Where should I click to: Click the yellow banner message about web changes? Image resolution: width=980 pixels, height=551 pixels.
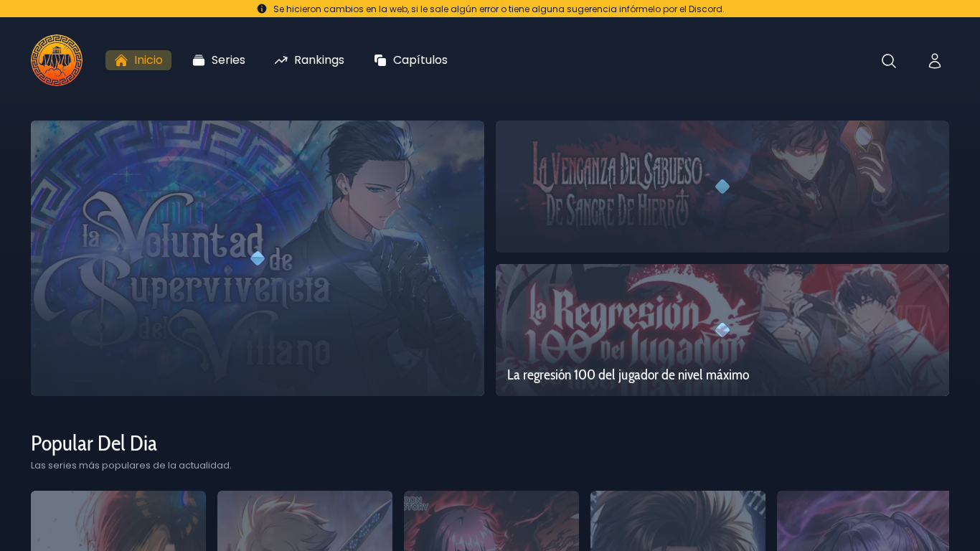499,9
